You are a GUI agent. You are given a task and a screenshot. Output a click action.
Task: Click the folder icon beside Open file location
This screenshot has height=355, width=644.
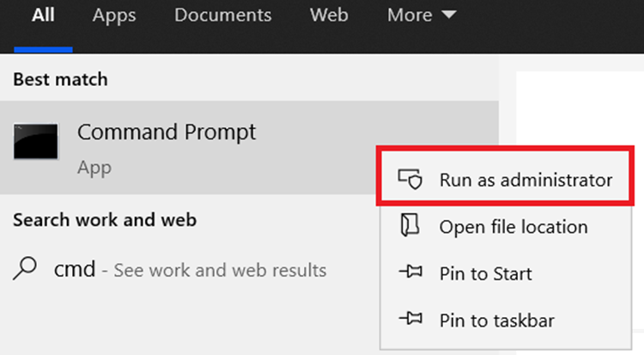(x=410, y=227)
